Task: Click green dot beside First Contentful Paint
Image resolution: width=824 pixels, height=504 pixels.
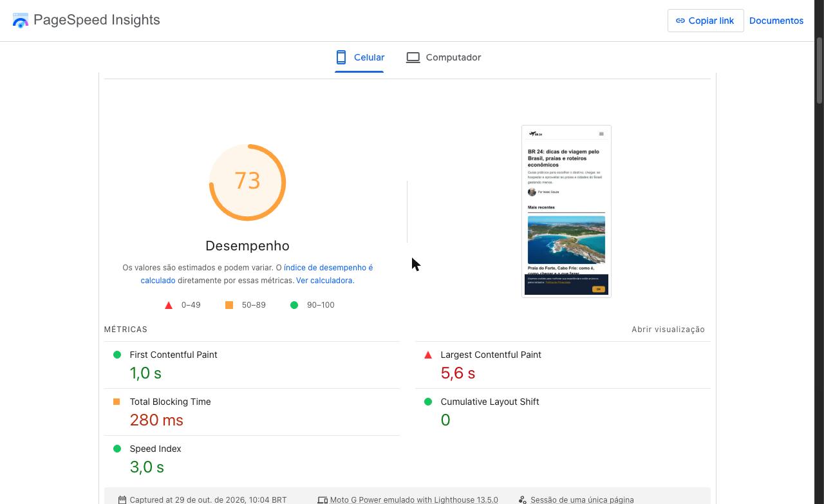Action: [x=117, y=355]
